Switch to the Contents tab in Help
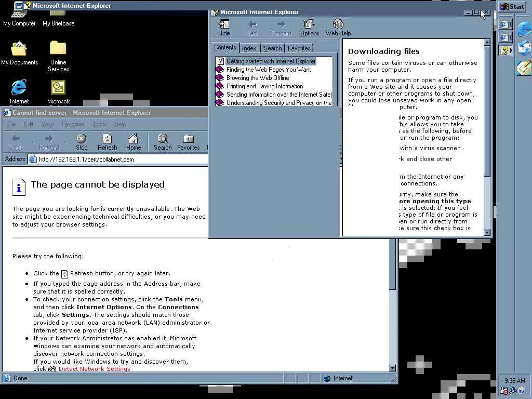Viewport: 532px width, 399px height. [x=225, y=47]
